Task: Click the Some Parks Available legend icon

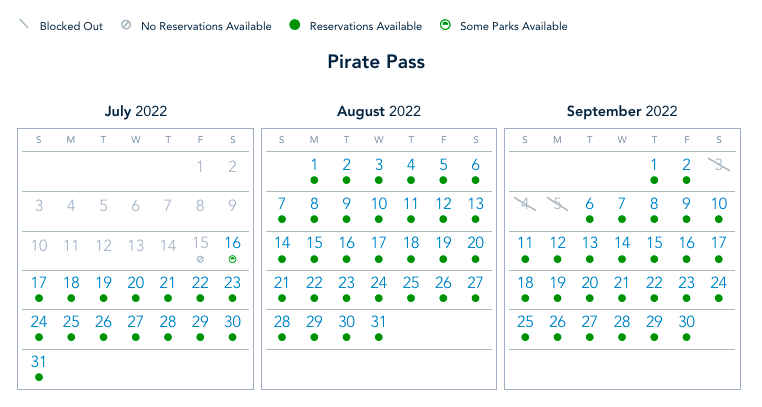Action: (446, 26)
